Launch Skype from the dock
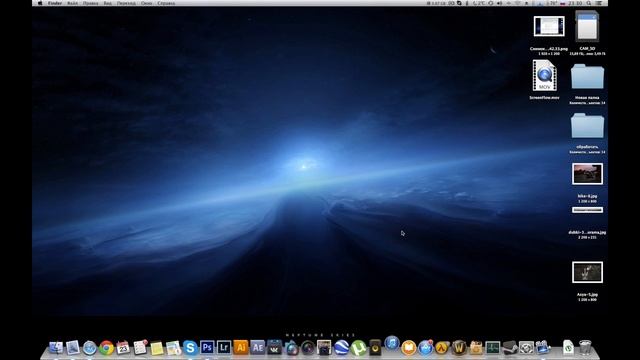Image resolution: width=640 pixels, height=360 pixels. [x=190, y=348]
